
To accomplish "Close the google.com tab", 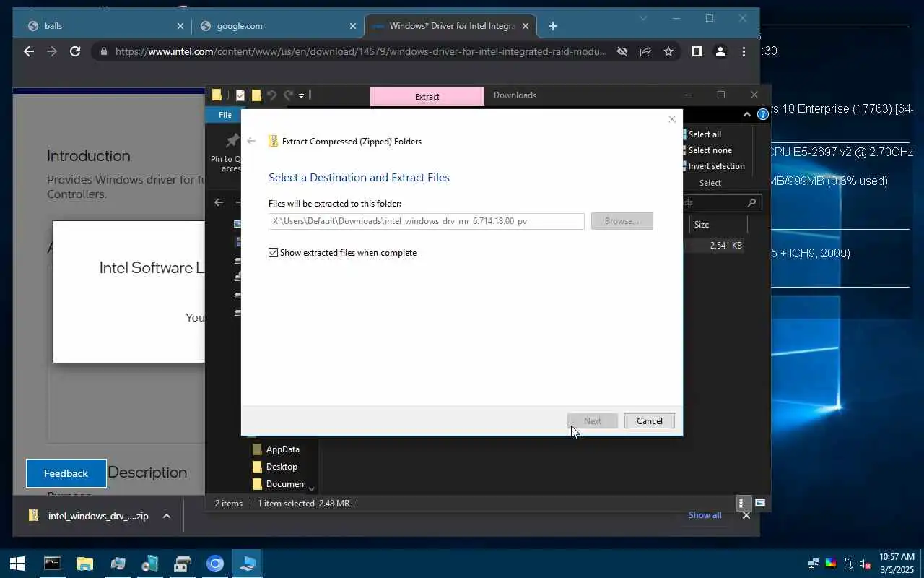I will [353, 26].
